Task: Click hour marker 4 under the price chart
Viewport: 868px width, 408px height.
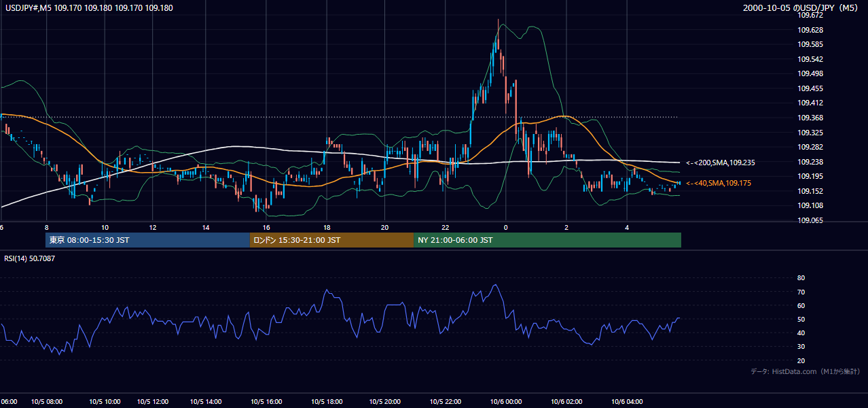Action: (x=627, y=228)
